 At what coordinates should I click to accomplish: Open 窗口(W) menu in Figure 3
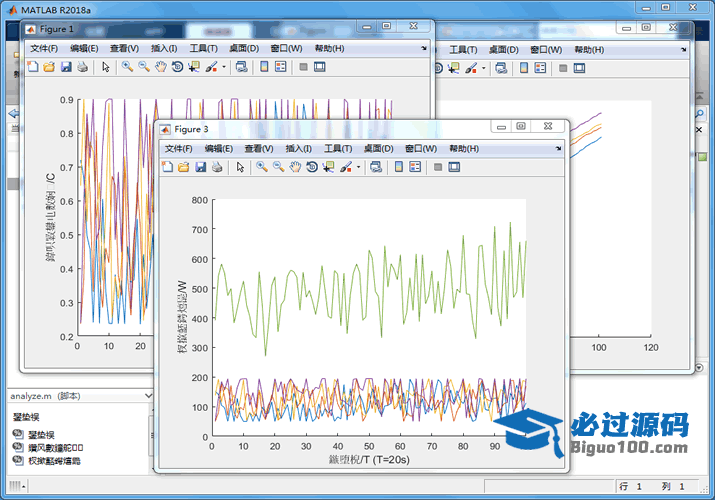pyautogui.click(x=421, y=149)
